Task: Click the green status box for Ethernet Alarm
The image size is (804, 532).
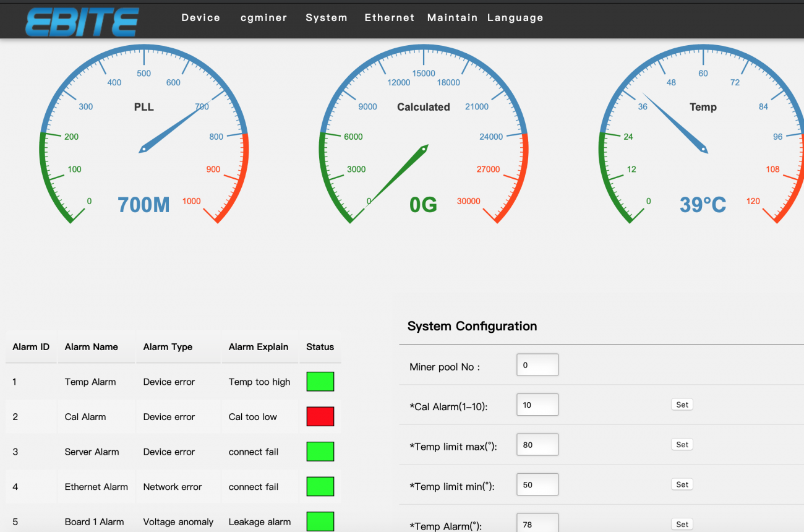Action: click(320, 486)
